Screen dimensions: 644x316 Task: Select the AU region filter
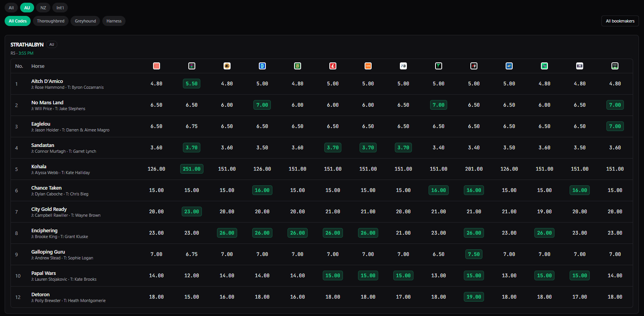click(x=27, y=8)
